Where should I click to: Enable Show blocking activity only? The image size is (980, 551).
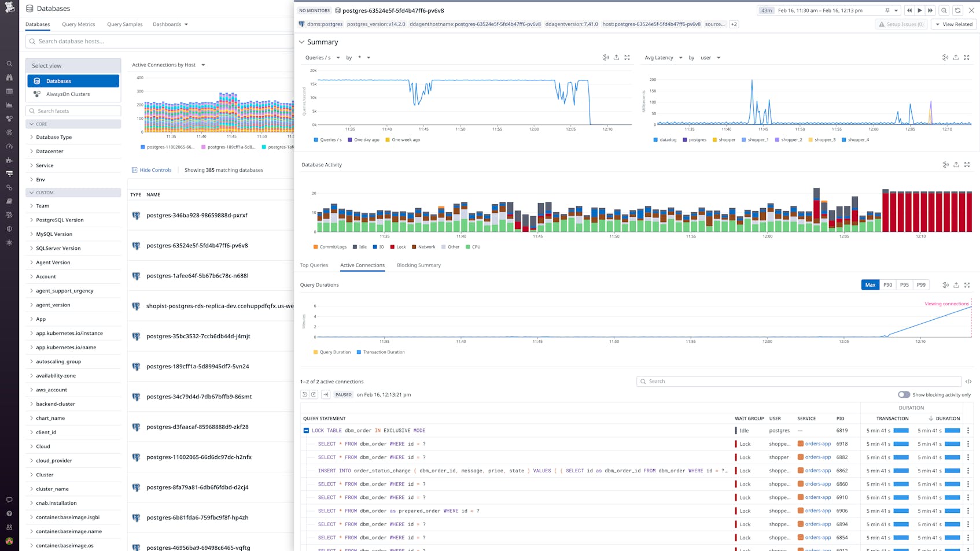pyautogui.click(x=904, y=394)
